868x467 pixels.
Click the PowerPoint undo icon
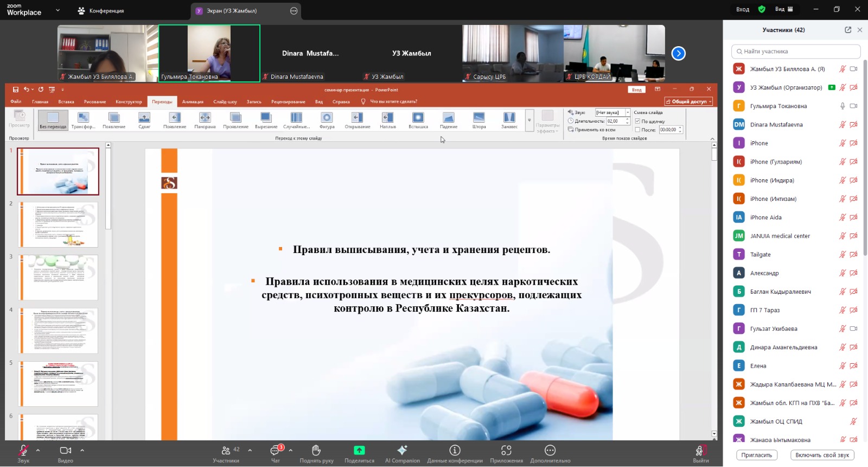pyautogui.click(x=26, y=90)
